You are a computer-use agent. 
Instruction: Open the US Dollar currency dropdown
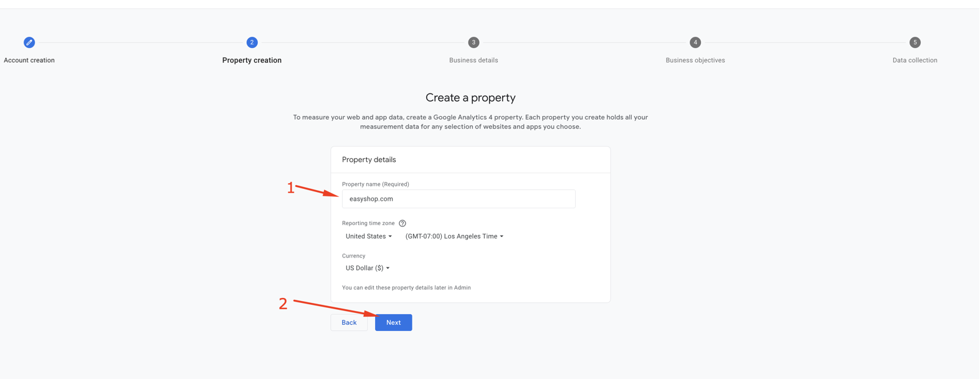368,268
